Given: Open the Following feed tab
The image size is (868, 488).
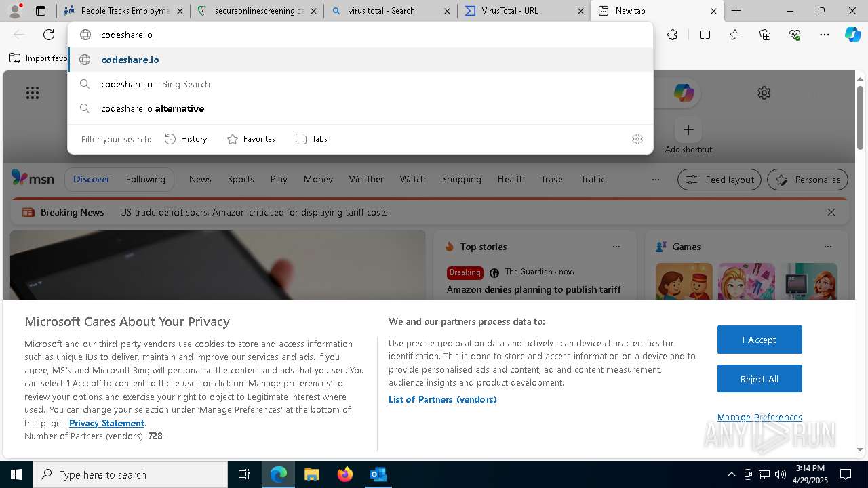Looking at the screenshot, I should [145, 180].
